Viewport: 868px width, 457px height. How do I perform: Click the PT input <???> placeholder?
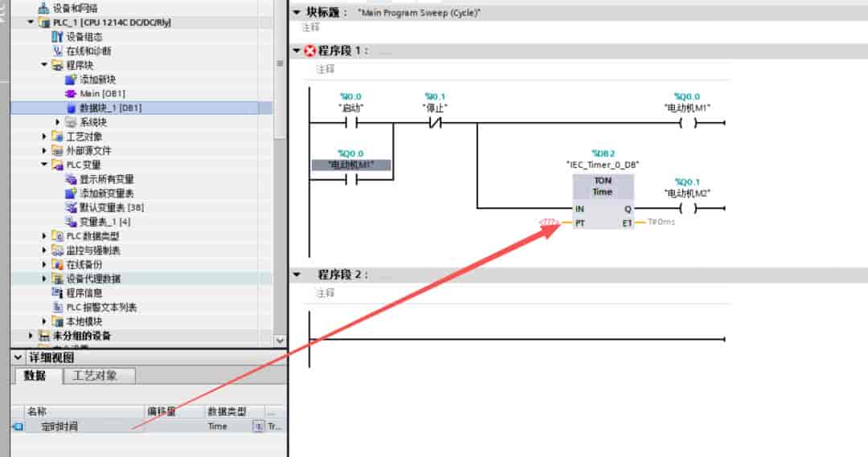point(548,222)
